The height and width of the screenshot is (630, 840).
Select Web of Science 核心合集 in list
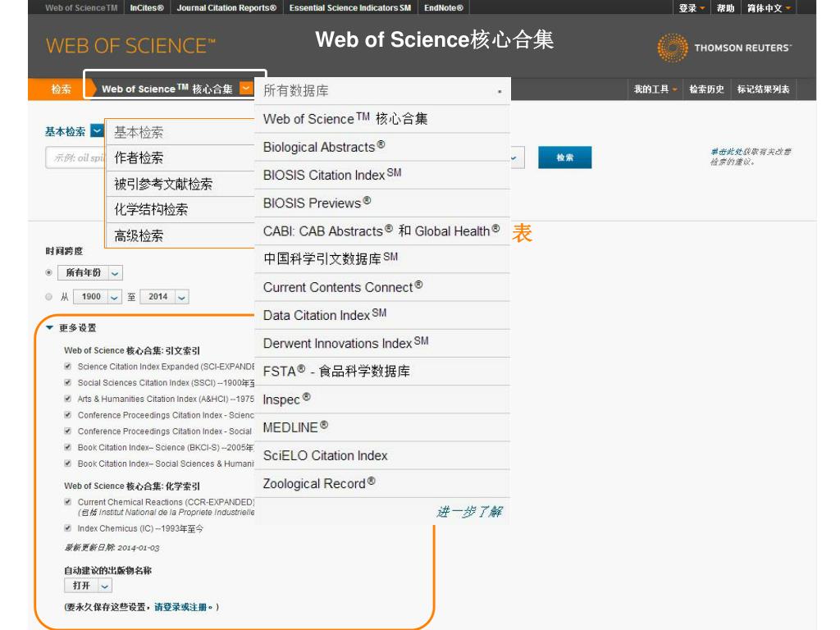382,119
